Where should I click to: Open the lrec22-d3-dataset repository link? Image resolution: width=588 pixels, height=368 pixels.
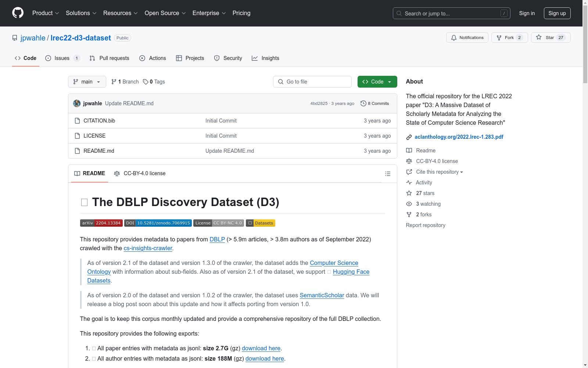click(x=80, y=38)
